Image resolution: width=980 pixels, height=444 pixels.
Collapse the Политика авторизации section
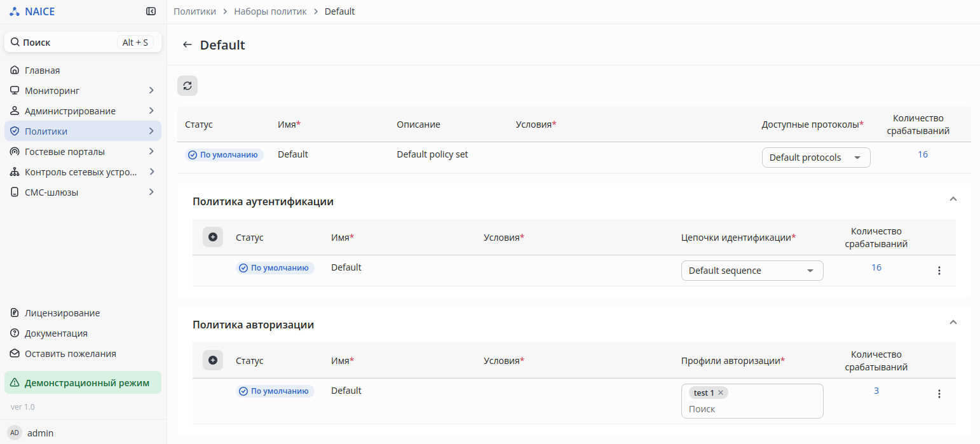click(x=953, y=322)
